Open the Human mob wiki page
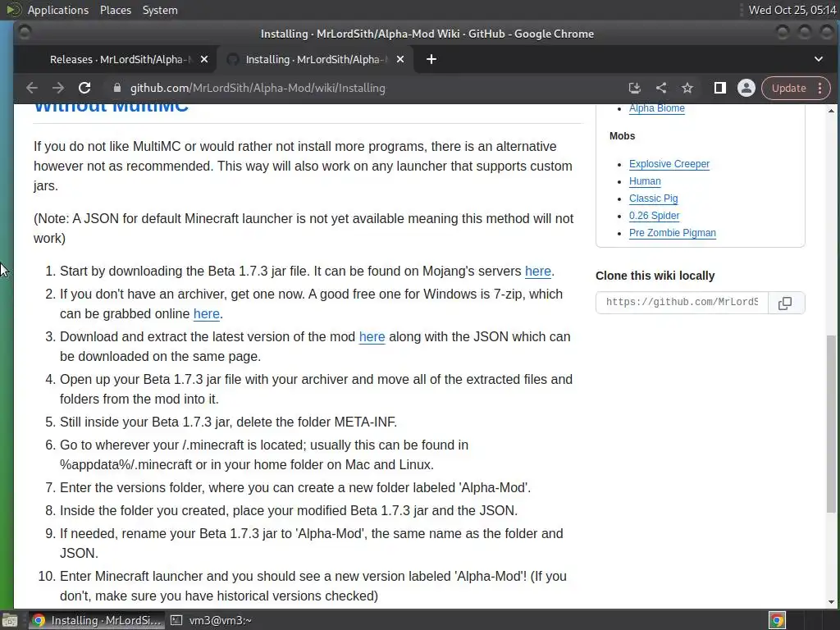Viewport: 840px width, 630px height. click(645, 181)
